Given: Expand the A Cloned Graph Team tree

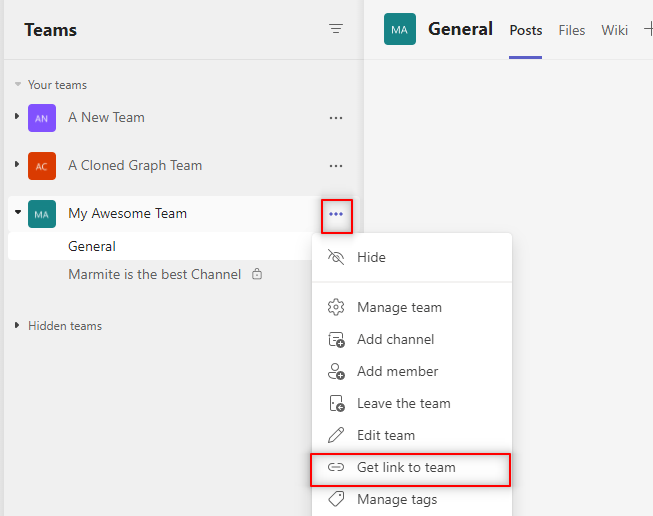Looking at the screenshot, I should pyautogui.click(x=17, y=165).
